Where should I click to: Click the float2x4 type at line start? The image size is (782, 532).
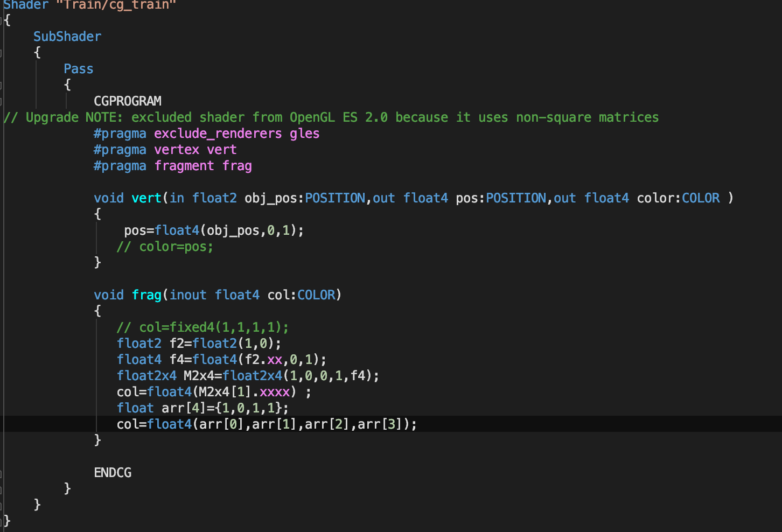click(x=146, y=376)
